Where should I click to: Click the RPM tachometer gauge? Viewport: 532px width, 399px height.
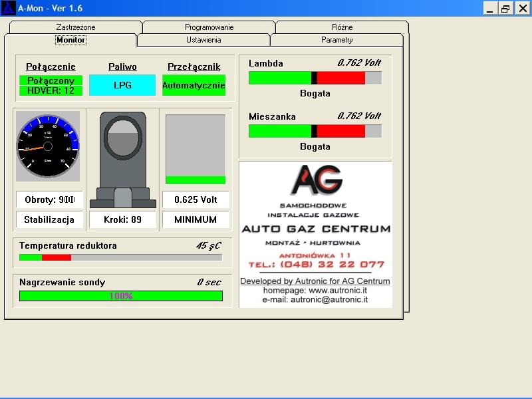pyautogui.click(x=48, y=146)
